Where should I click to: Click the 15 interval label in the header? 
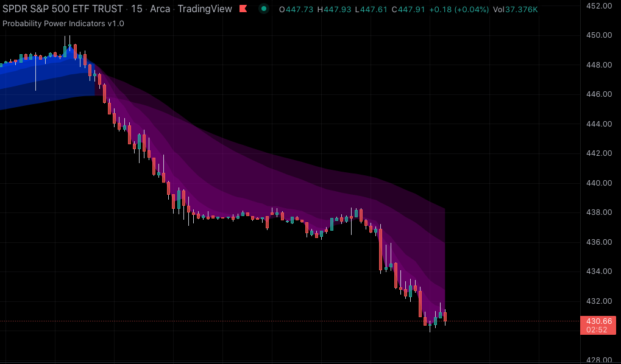point(138,9)
